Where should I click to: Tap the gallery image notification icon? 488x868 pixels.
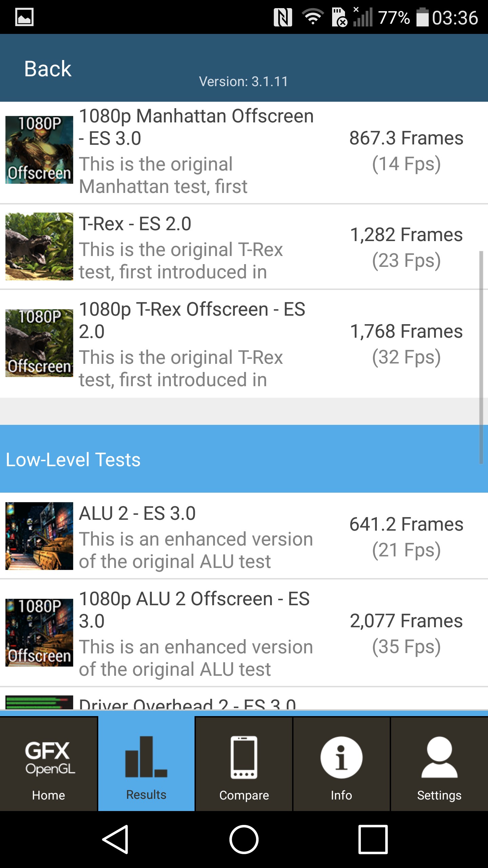coord(24,17)
